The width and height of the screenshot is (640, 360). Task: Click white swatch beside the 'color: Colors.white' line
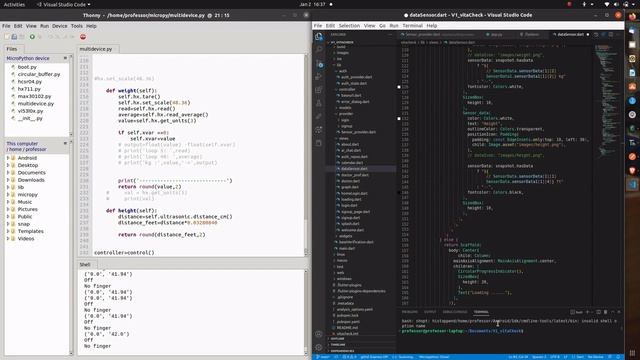click(x=399, y=118)
